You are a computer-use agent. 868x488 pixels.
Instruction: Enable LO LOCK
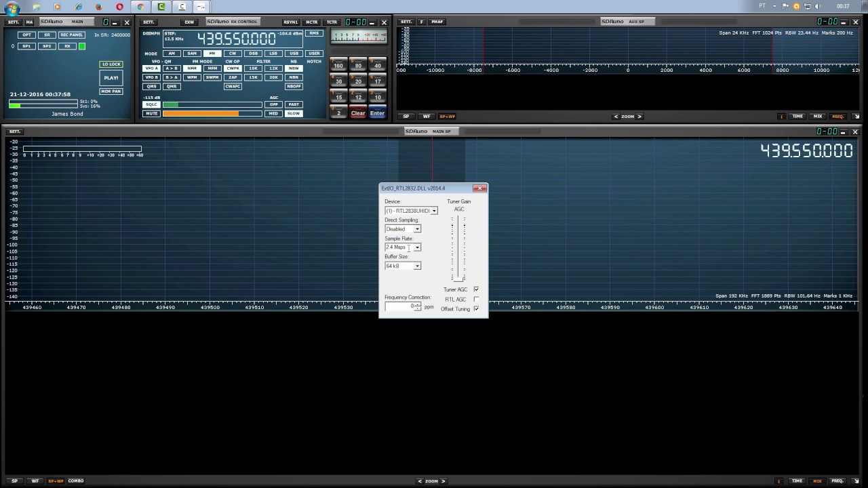click(x=111, y=64)
